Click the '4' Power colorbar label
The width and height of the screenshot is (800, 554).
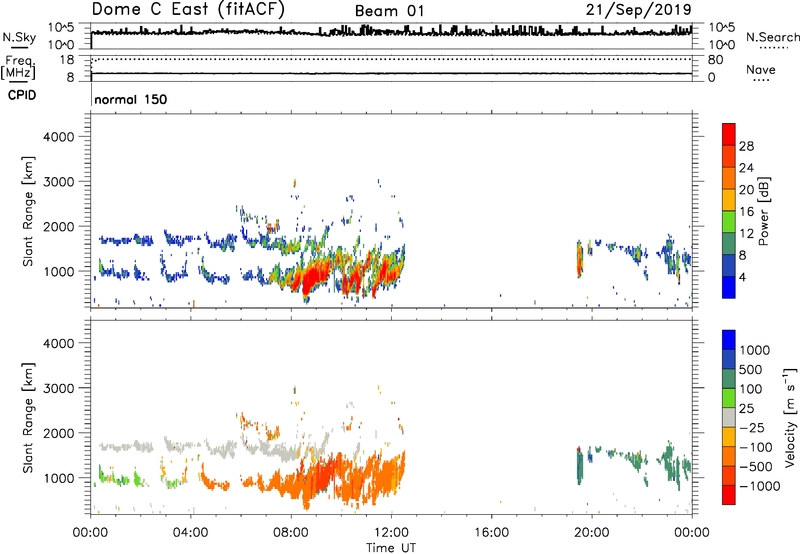point(742,277)
